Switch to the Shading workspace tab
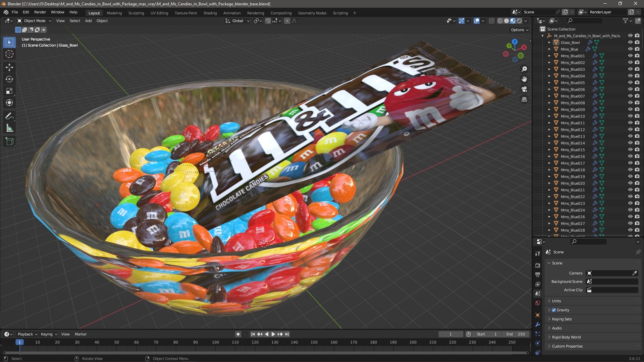The image size is (644, 362). (210, 13)
